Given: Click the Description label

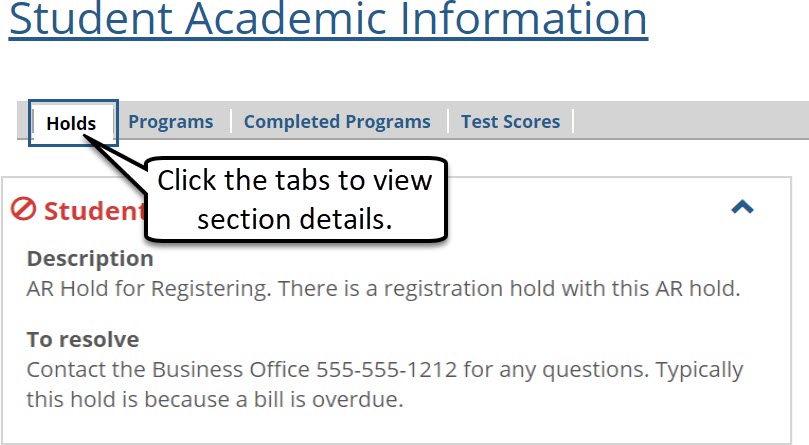Looking at the screenshot, I should (x=90, y=259).
